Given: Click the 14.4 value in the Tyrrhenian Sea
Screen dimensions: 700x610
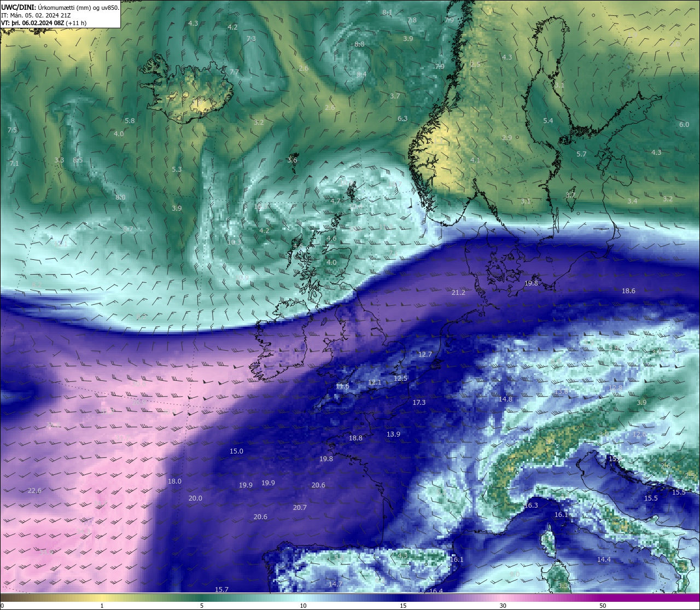Looking at the screenshot, I should [x=604, y=560].
